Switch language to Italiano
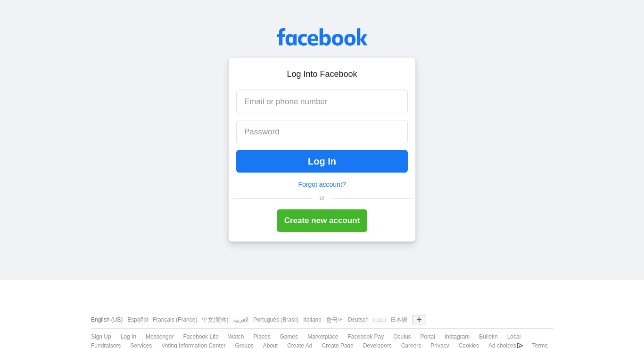644x348 pixels. tap(312, 320)
